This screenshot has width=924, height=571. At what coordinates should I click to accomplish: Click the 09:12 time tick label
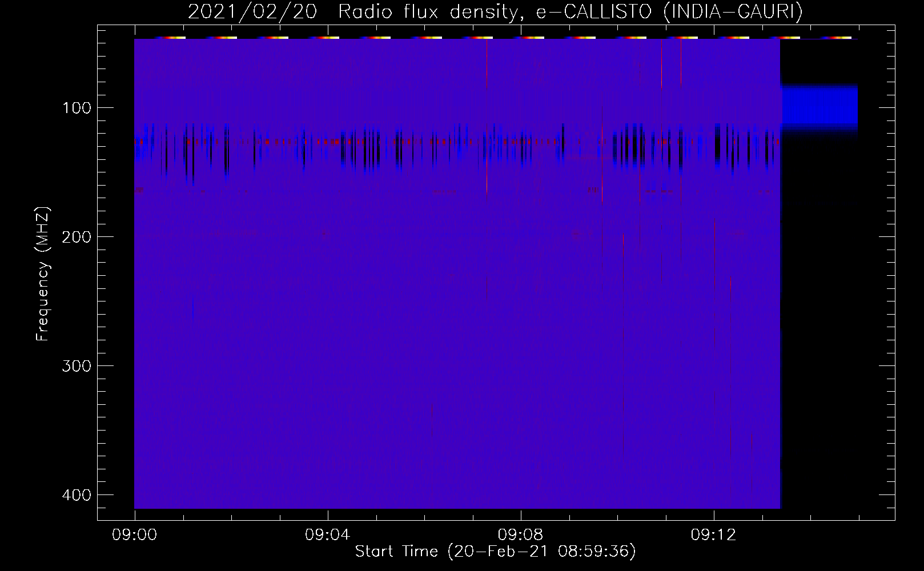tap(714, 535)
